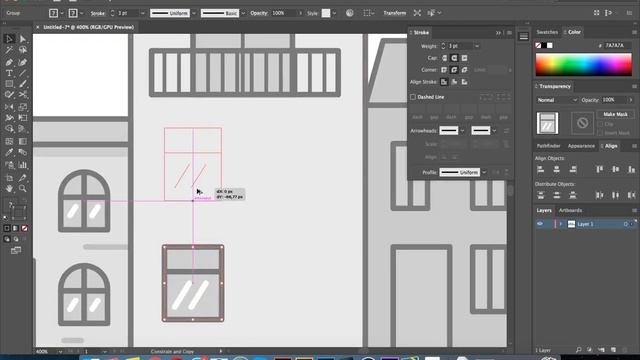640x360 pixels.
Task: Click the hex color input field
Action: tap(617, 46)
